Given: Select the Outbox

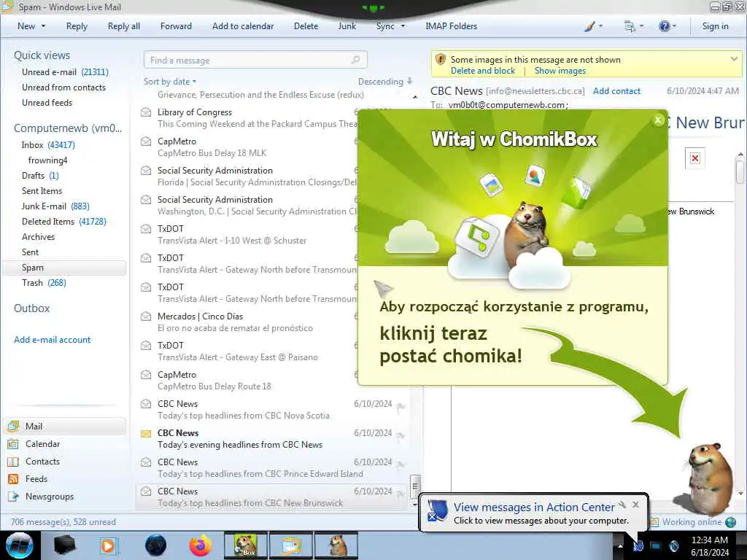Looking at the screenshot, I should (x=31, y=308).
